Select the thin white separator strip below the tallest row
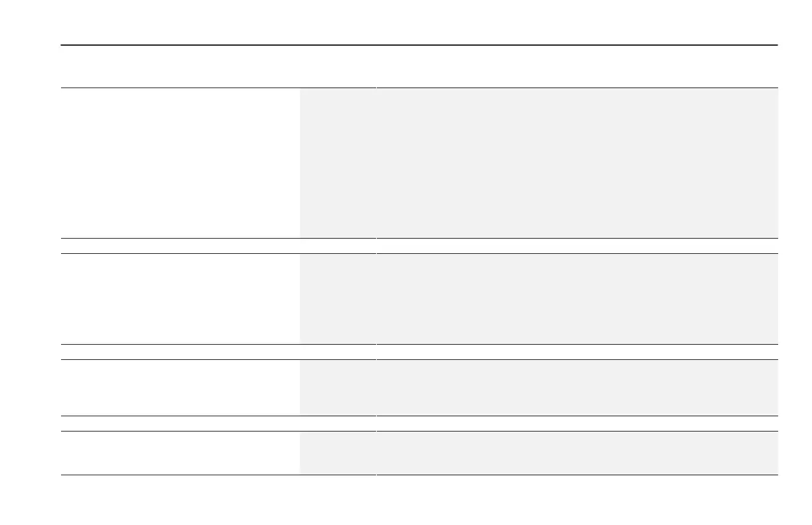Screen dimensions: 812x525 (x=419, y=246)
